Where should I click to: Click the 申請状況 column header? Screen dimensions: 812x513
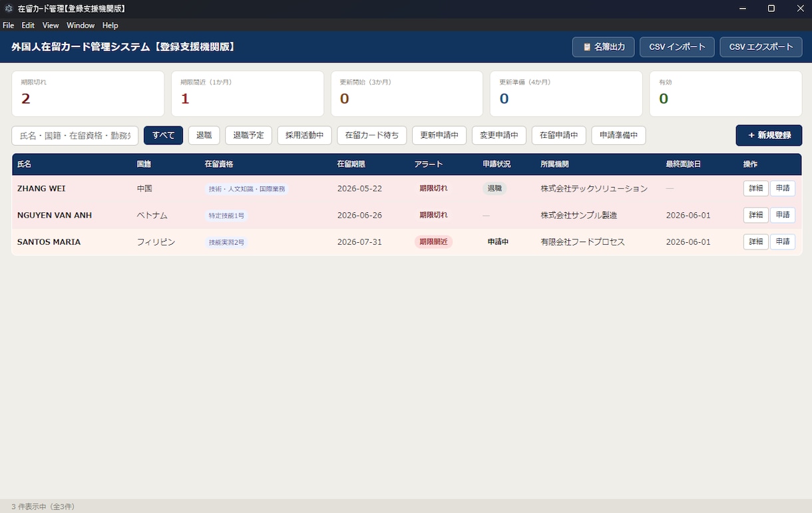[497, 164]
